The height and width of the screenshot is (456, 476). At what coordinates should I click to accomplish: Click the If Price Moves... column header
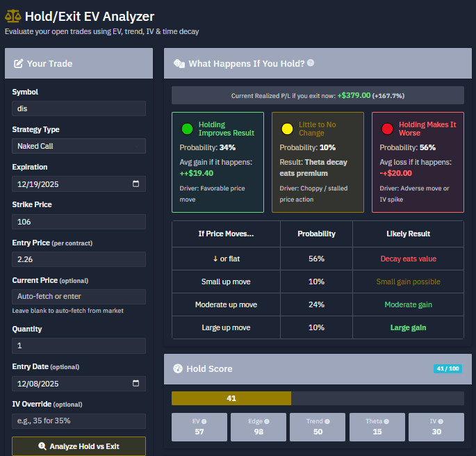coord(226,234)
